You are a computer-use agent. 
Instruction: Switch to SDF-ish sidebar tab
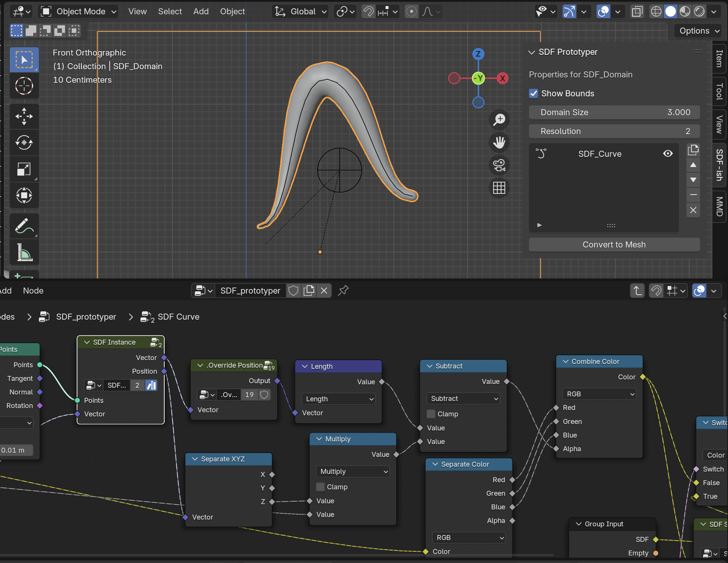point(720,165)
